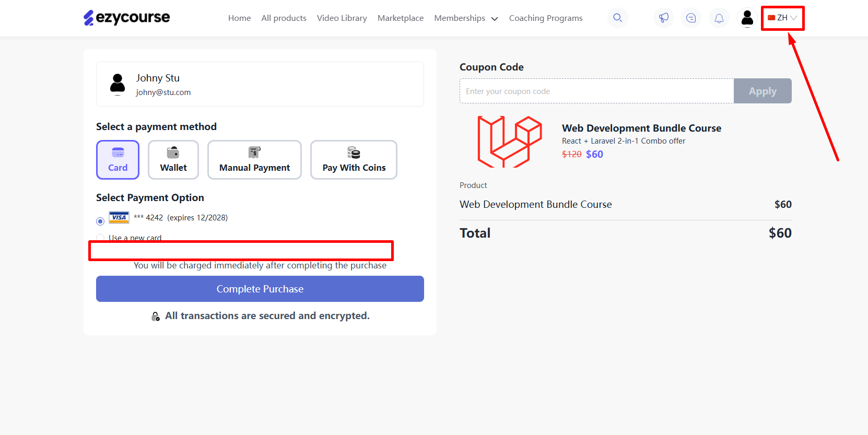Open the Video Library menu item

342,18
